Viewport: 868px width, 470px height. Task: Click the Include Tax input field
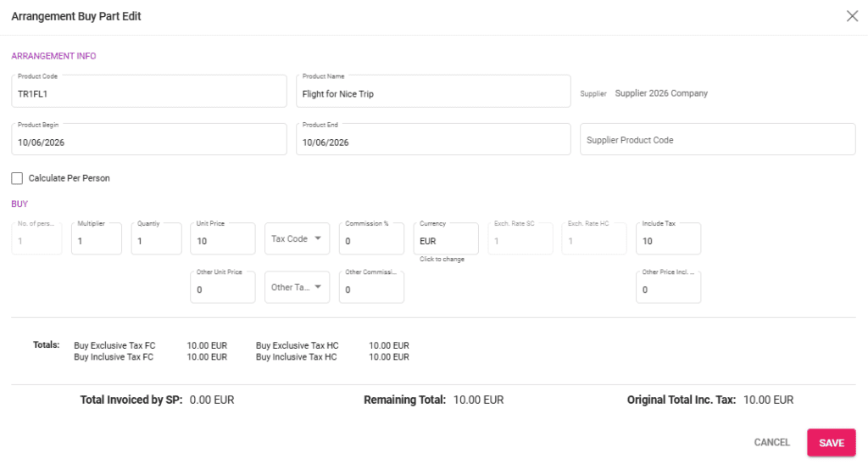coord(668,241)
